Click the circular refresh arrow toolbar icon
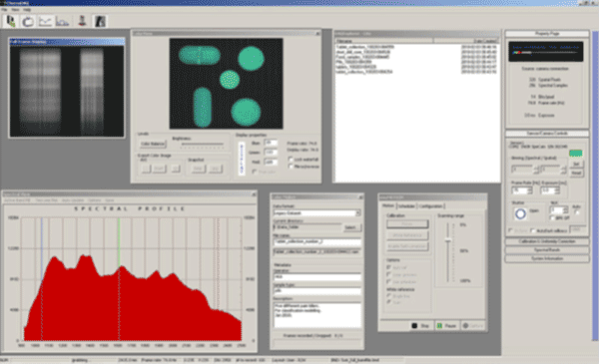This screenshot has height=364, width=599. pyautogui.click(x=28, y=21)
